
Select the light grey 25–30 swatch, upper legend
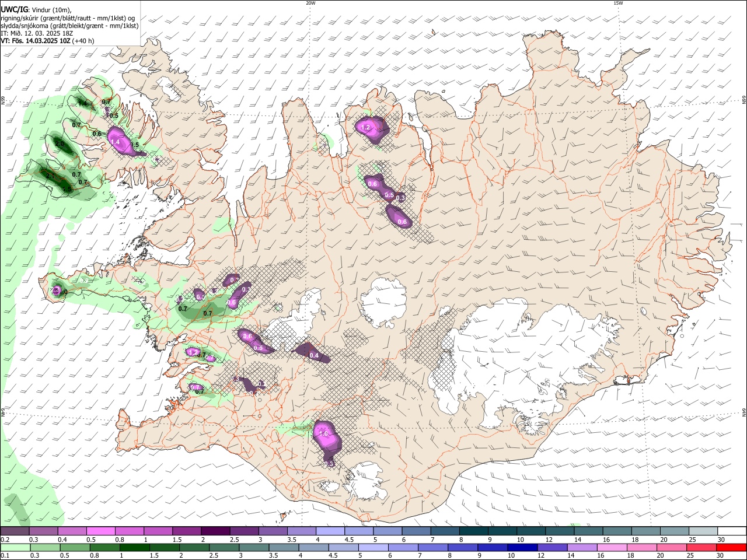pyautogui.click(x=703, y=531)
